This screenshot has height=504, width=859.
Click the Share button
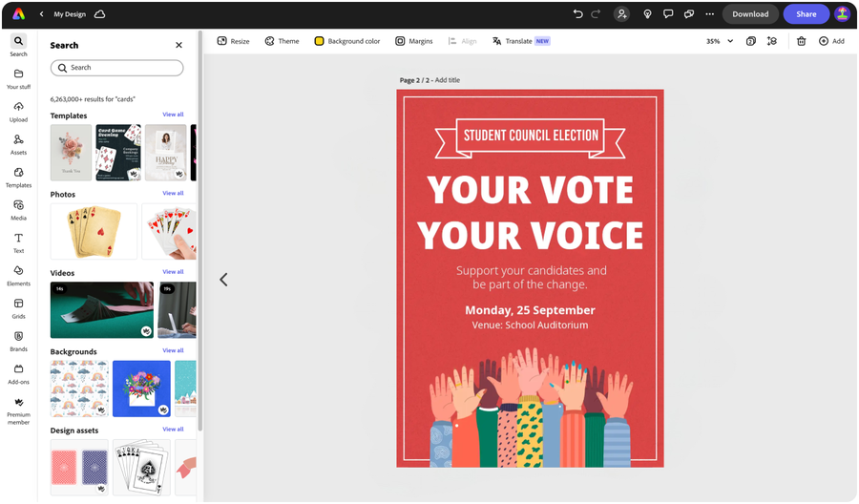806,14
